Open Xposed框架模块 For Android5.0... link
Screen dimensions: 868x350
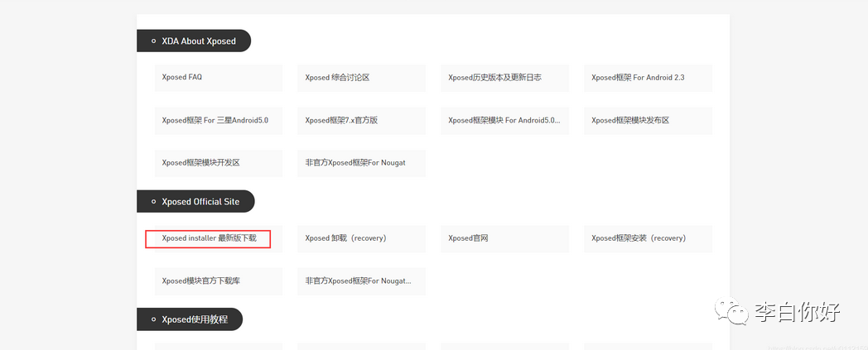point(505,121)
